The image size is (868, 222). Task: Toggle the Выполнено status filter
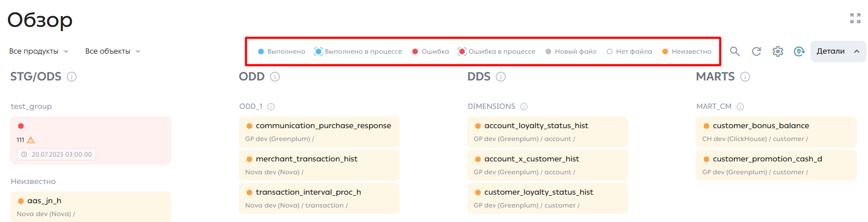[x=282, y=51]
